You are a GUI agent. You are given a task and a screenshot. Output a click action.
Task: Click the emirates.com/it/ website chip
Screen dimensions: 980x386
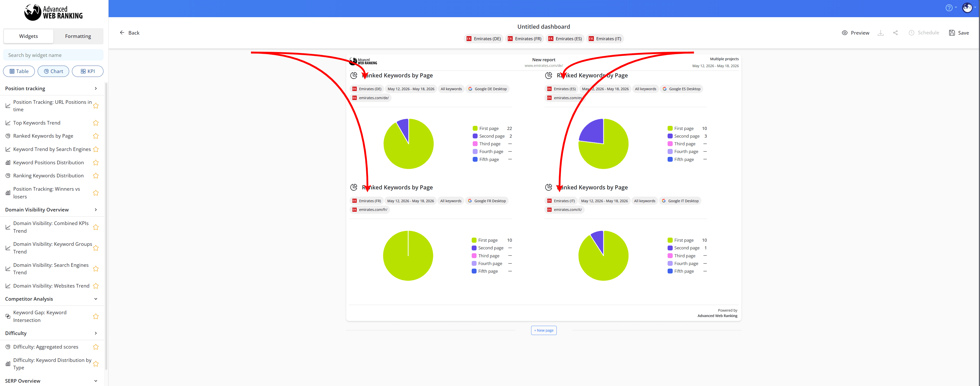[x=565, y=209]
